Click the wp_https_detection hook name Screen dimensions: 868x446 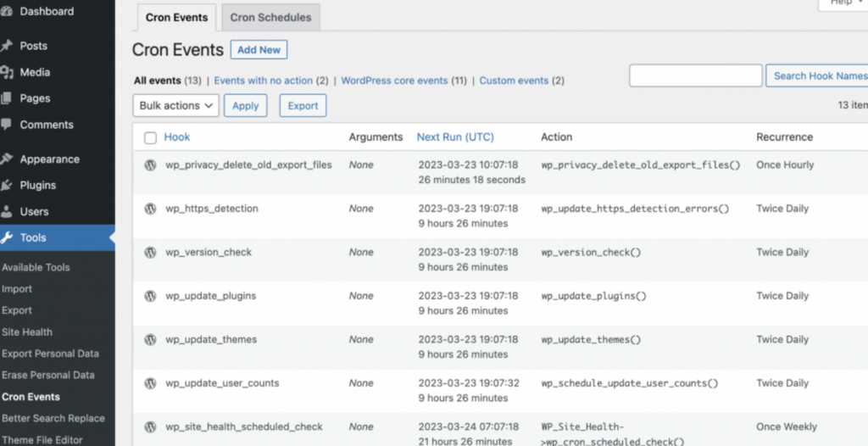pyautogui.click(x=211, y=209)
